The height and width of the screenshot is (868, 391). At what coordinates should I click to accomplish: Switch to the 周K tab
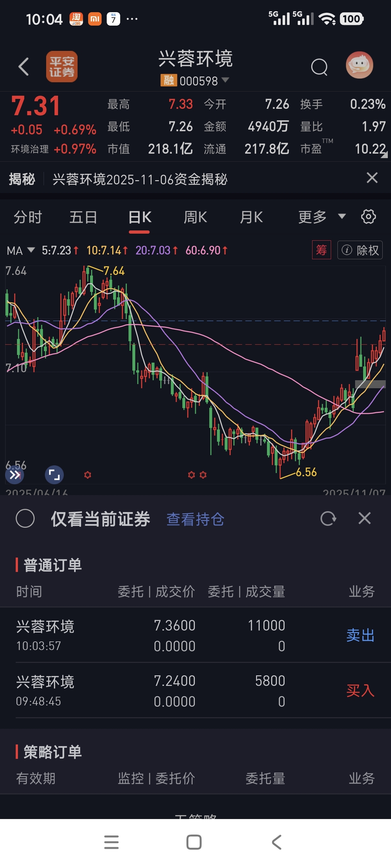[195, 217]
